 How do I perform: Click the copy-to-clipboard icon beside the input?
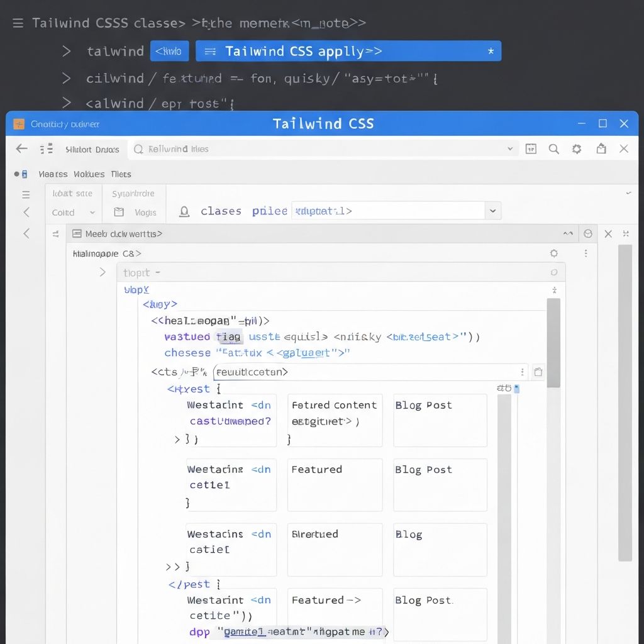[x=538, y=372]
